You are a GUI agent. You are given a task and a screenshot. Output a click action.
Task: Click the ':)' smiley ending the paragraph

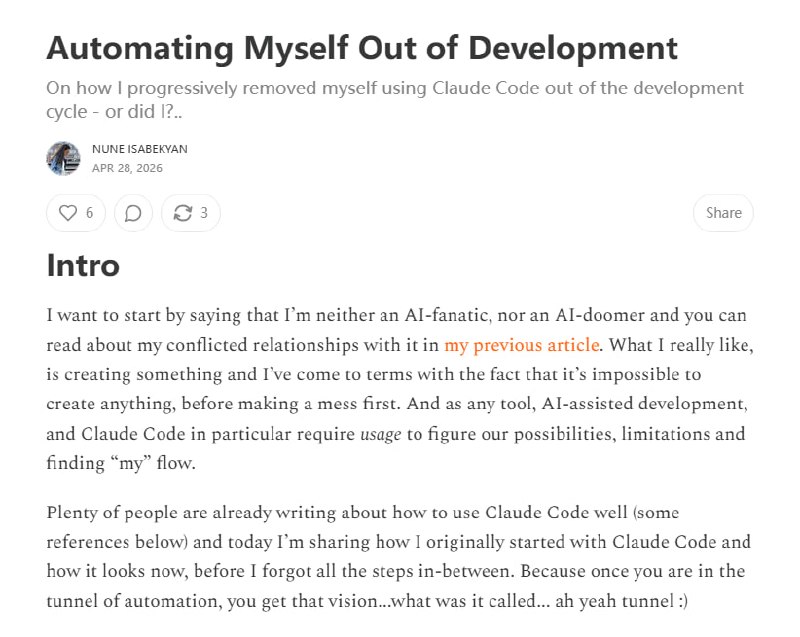coord(683,601)
